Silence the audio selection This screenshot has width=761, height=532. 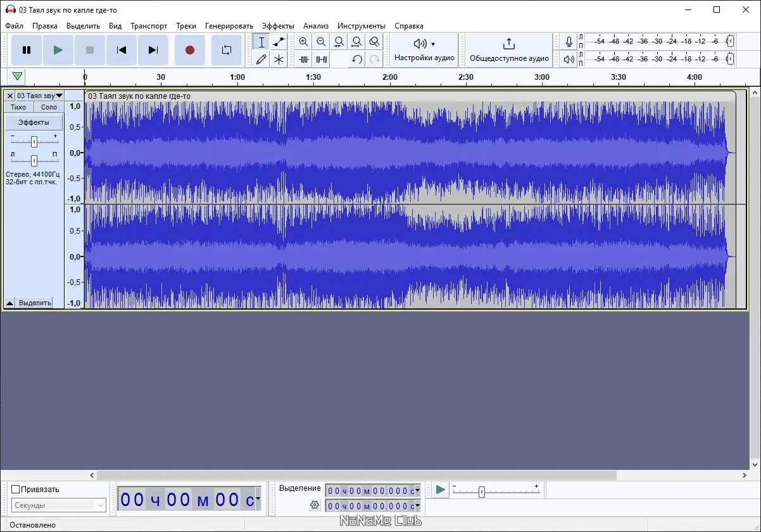[x=322, y=60]
